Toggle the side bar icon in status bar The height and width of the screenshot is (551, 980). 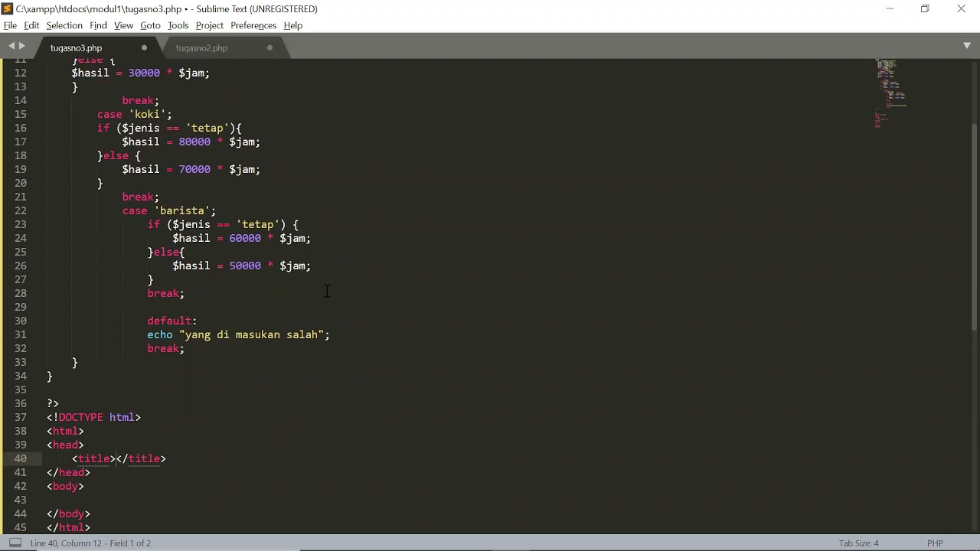click(15, 543)
